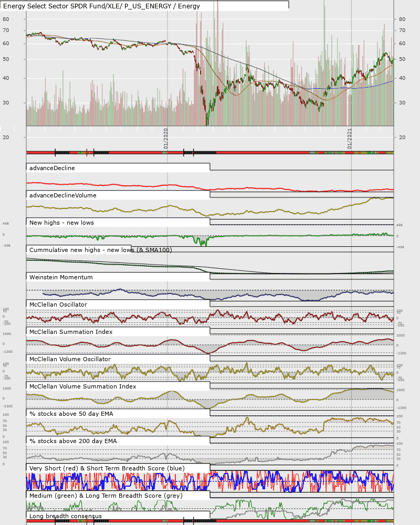Select the advanceDecline panel label
The height and width of the screenshot is (525, 420).
(52, 168)
